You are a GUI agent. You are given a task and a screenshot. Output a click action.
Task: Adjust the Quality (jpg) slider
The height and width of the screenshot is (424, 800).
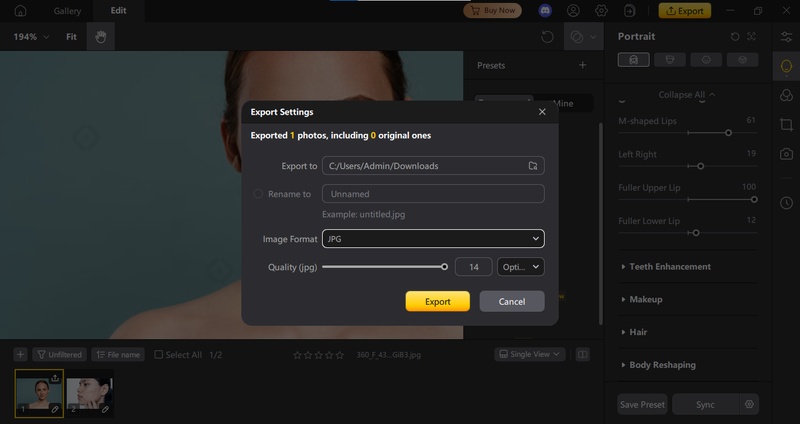point(385,267)
